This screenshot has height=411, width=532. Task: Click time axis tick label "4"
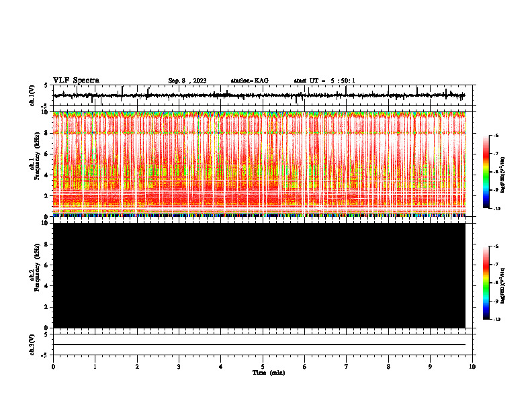221,367
